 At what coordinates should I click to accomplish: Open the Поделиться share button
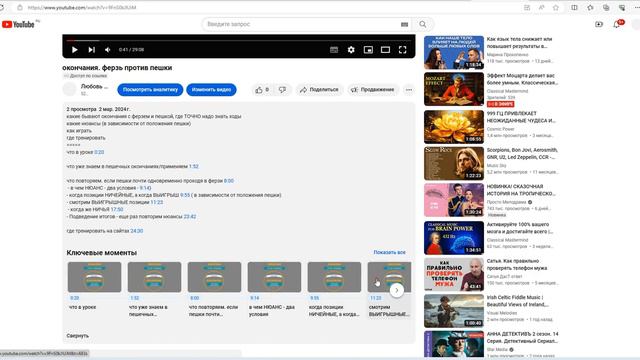319,90
